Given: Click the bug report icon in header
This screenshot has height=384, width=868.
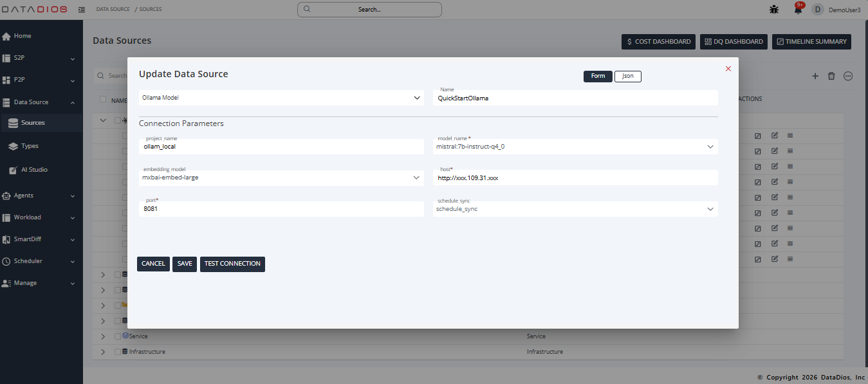Looking at the screenshot, I should 774,10.
